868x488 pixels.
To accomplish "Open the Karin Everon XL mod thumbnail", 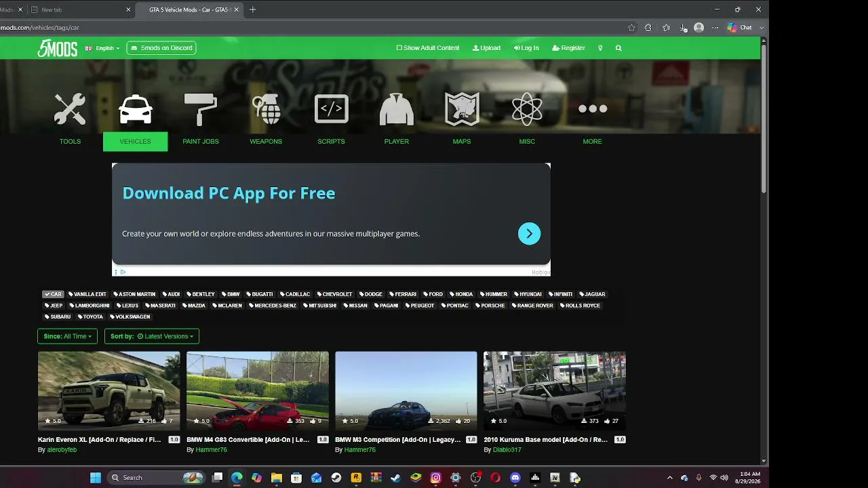I will (x=109, y=390).
